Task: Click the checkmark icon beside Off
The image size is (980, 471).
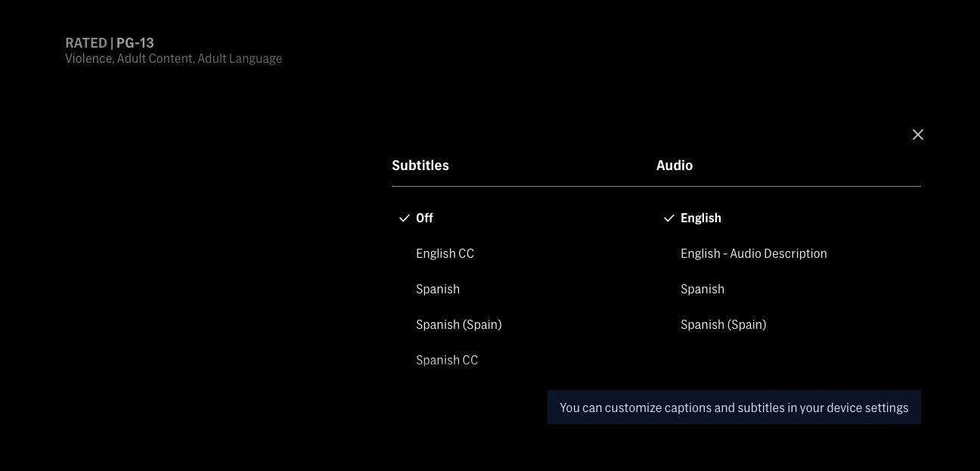Action: [405, 218]
